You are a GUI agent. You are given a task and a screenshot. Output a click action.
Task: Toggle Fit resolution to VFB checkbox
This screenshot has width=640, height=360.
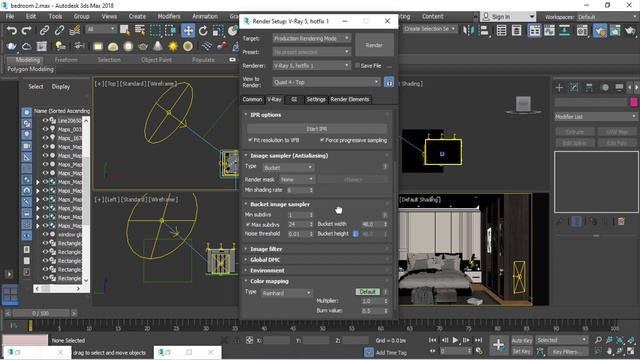tap(250, 140)
